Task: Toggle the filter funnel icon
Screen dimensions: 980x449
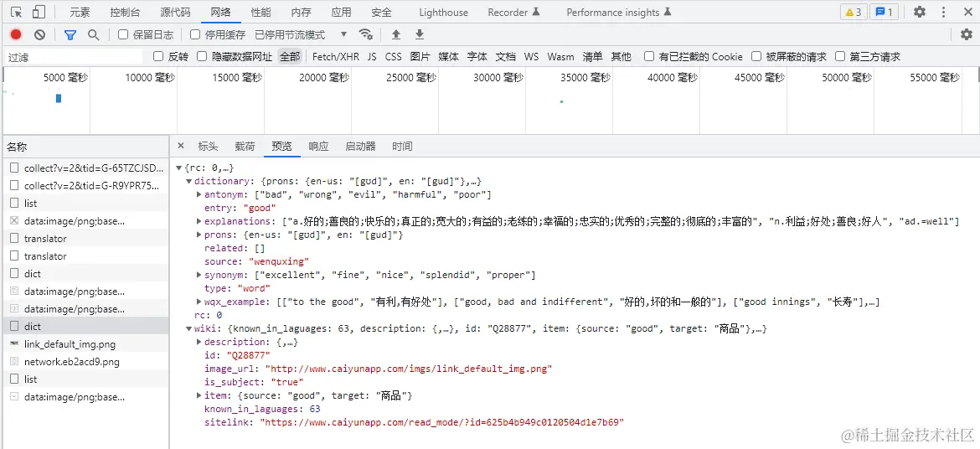Action: point(70,34)
